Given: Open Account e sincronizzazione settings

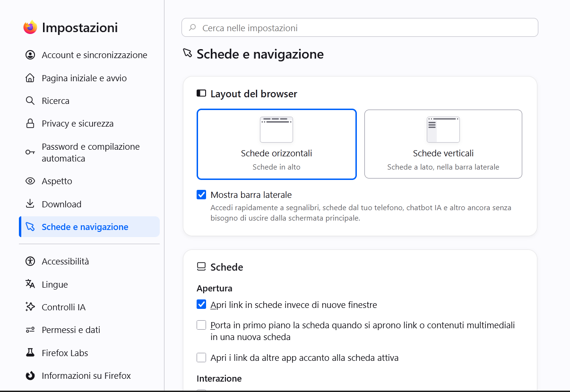Looking at the screenshot, I should point(89,55).
